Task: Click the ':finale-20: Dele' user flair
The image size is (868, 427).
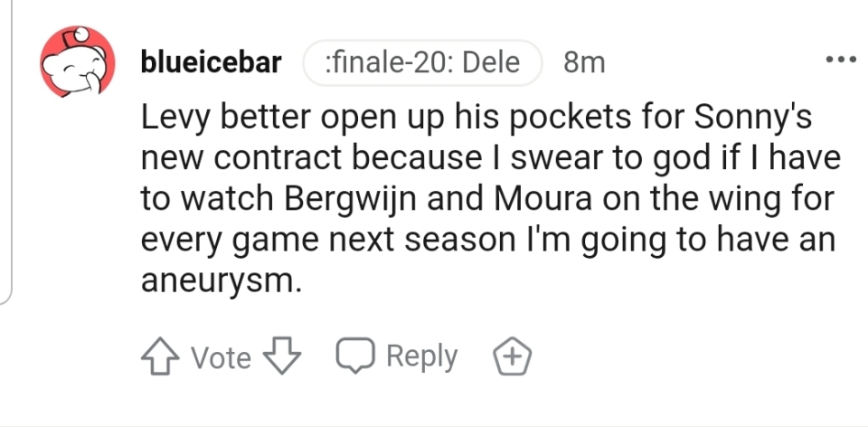Action: click(x=423, y=62)
